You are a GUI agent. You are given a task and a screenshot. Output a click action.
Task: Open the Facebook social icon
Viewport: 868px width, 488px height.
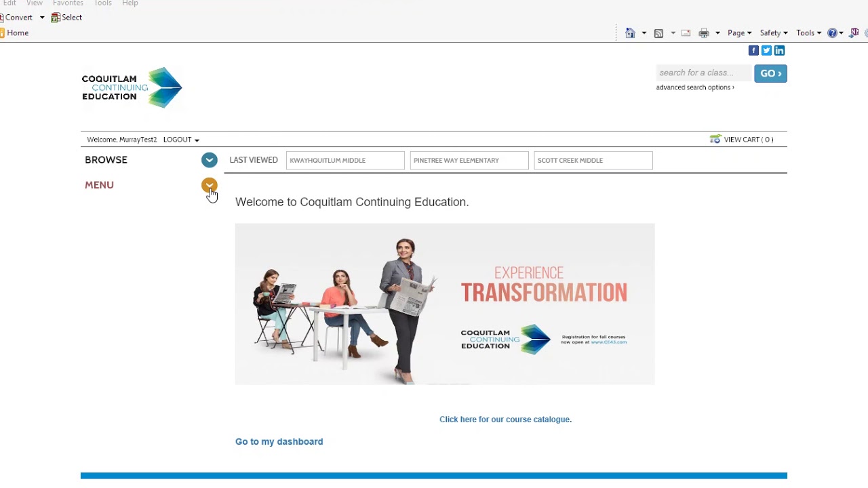pyautogui.click(x=753, y=50)
